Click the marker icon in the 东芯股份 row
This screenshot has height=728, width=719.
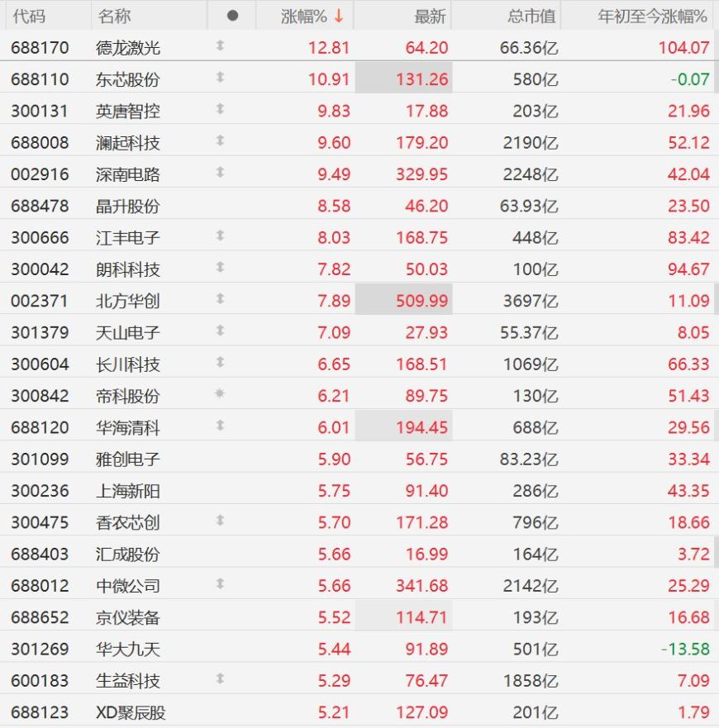220,79
